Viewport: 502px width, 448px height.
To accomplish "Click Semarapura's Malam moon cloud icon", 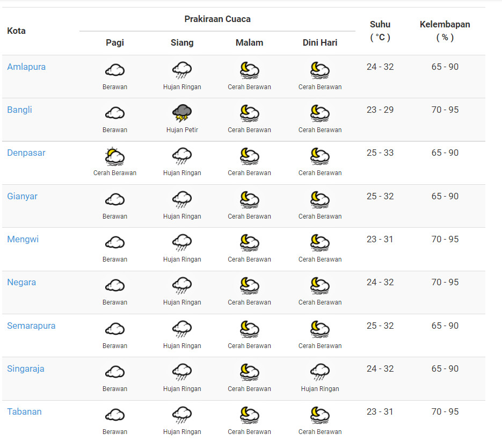I will coord(249,329).
